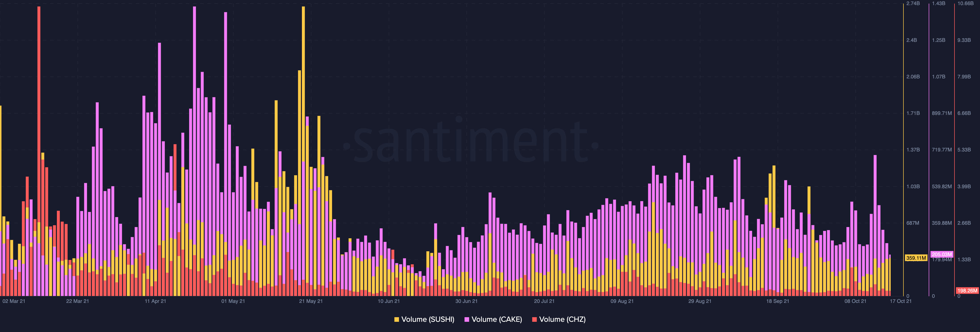Screen dimensions: 980x332
Task: Select the 30 Jun 21 date label
Action: point(467,301)
